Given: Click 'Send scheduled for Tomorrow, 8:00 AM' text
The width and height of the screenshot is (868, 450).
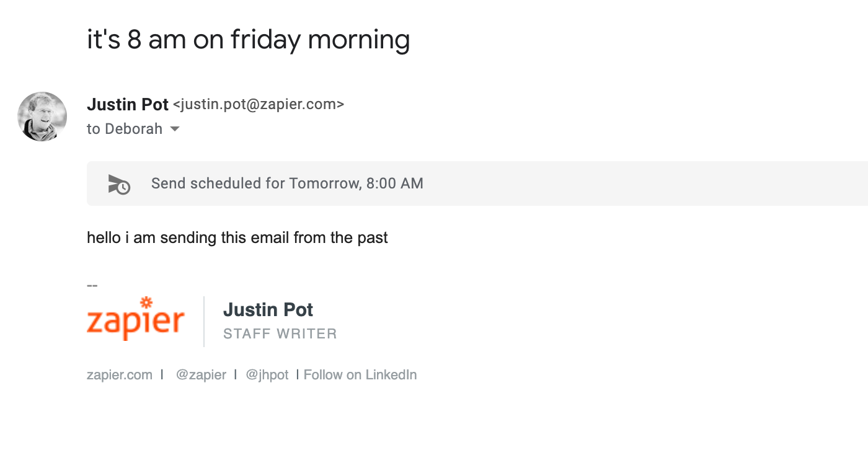Looking at the screenshot, I should pyautogui.click(x=287, y=183).
